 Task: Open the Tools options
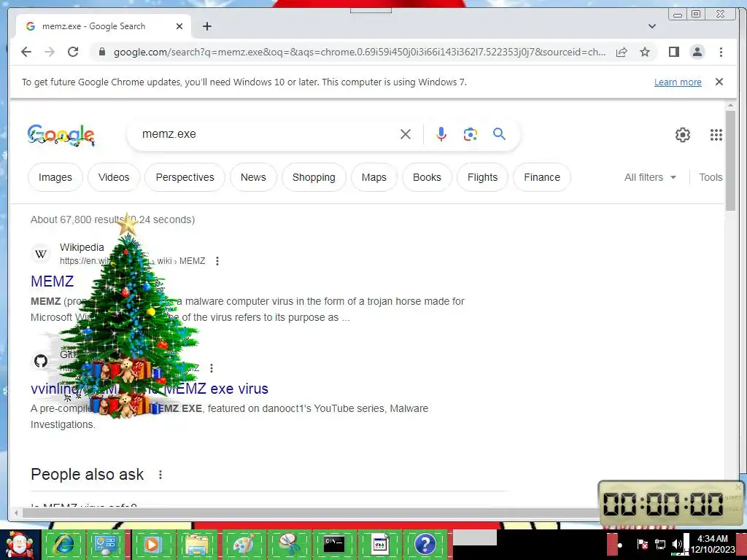pyautogui.click(x=711, y=177)
